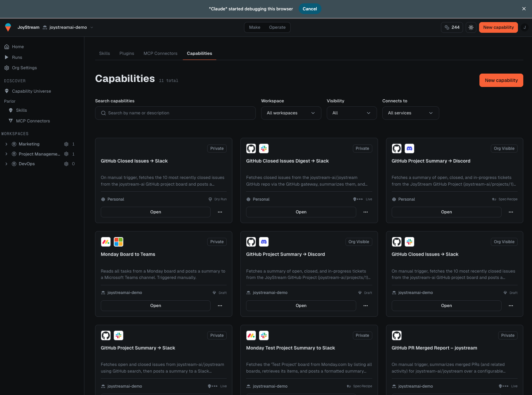Click GitHub icon on PR Merged Report card
532x395 pixels.
pos(397,335)
